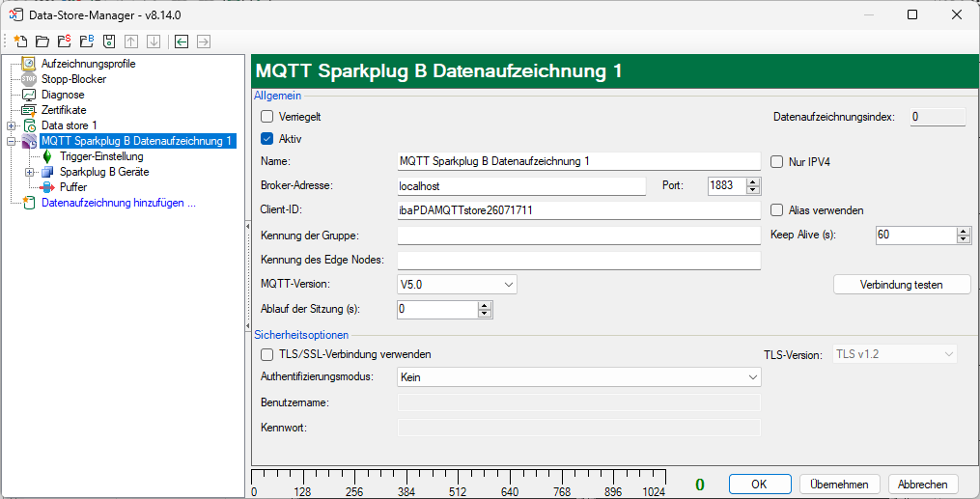Decrease Keep Alive seconds with down arrow

click(964, 238)
